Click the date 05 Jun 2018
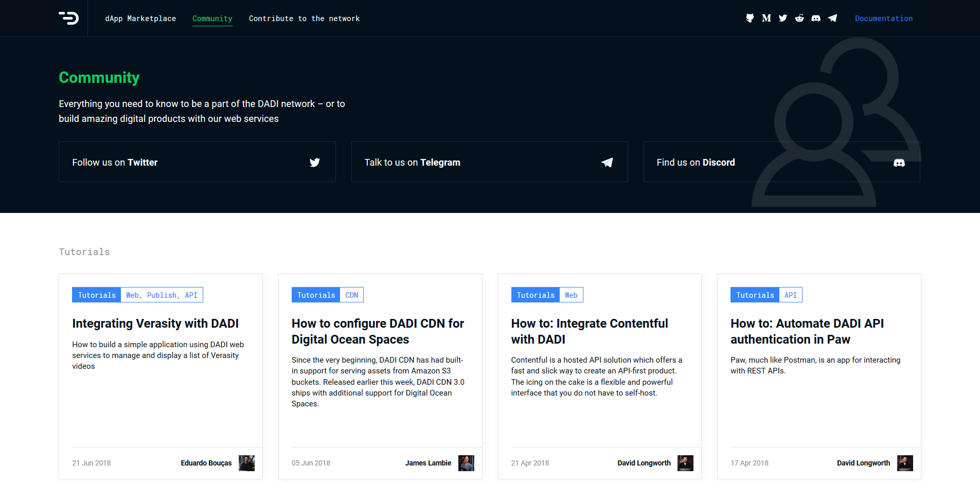Viewport: 980px width, 483px height. [311, 463]
